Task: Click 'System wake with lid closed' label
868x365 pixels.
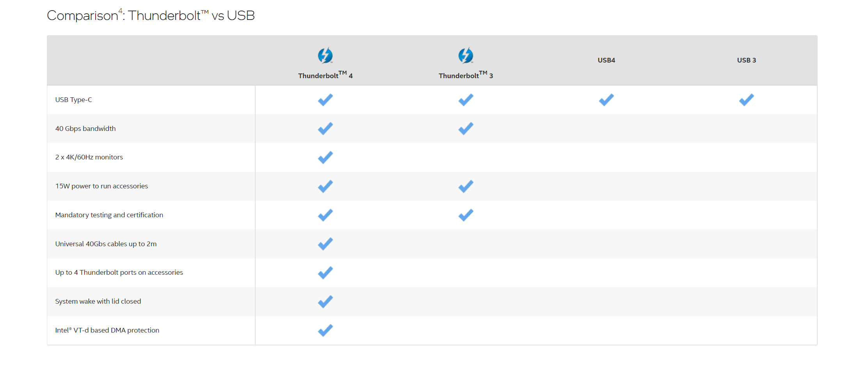Action: (98, 301)
